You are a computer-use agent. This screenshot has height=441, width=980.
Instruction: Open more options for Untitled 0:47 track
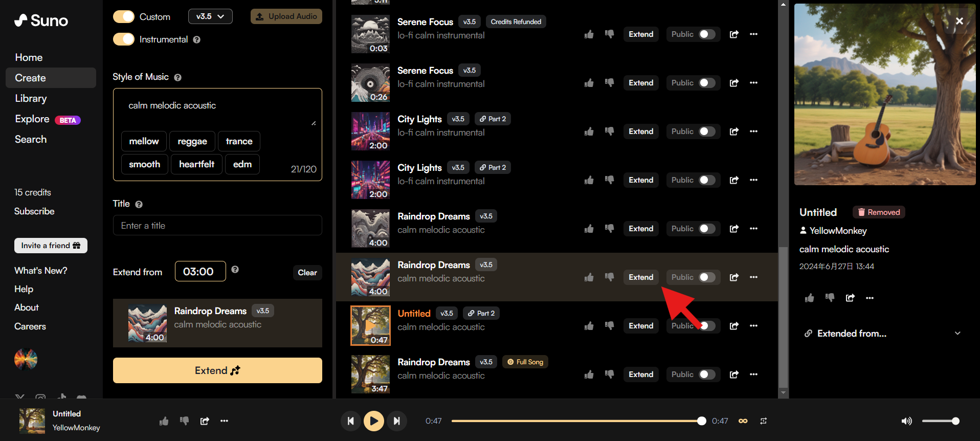[x=753, y=326]
